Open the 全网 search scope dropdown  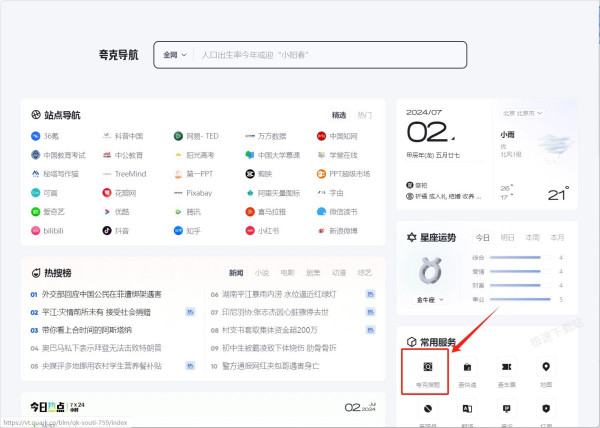(175, 55)
